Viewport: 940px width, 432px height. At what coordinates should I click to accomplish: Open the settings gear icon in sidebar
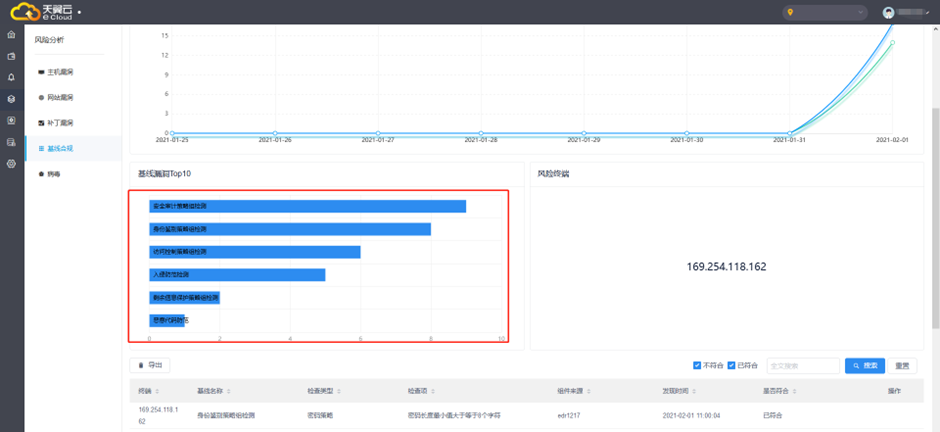[x=11, y=163]
